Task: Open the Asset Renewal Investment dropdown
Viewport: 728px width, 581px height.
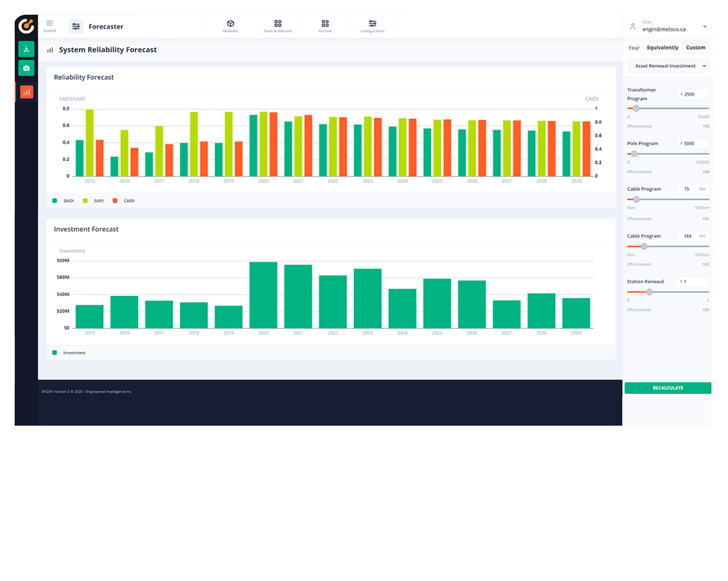Action: tap(669, 66)
